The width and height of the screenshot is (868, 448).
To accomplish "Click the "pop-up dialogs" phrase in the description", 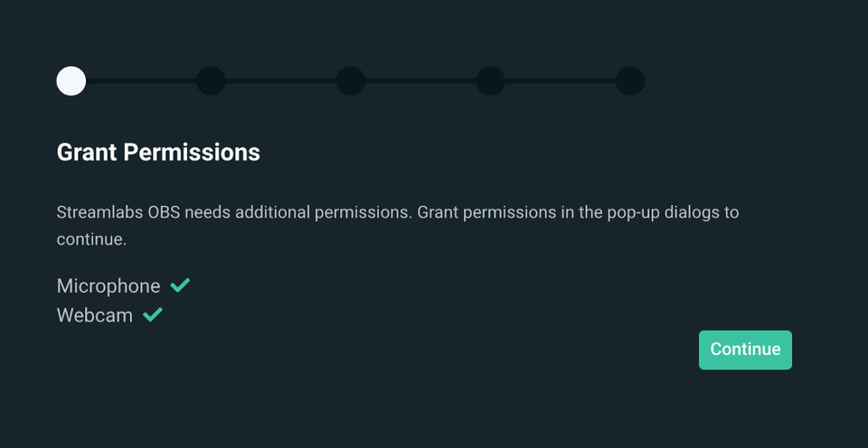I will click(659, 213).
